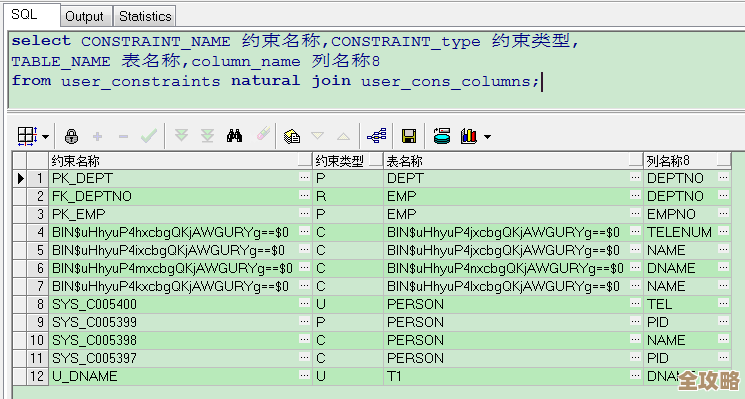745x399 pixels.
Task: Toggle the edit data padlock icon
Action: pos(71,136)
